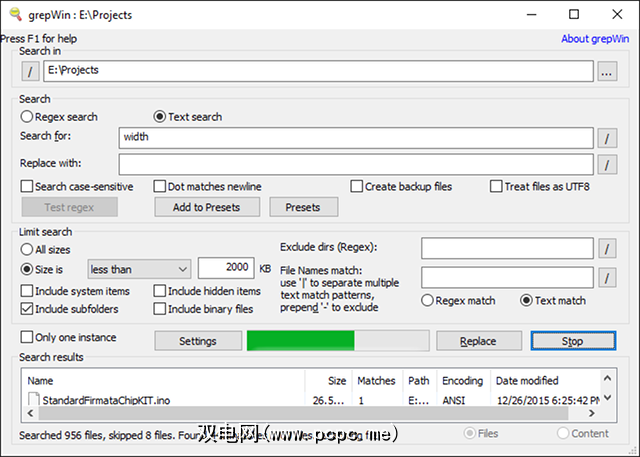Click the grepWin magnifier icon in title bar

(x=16, y=14)
